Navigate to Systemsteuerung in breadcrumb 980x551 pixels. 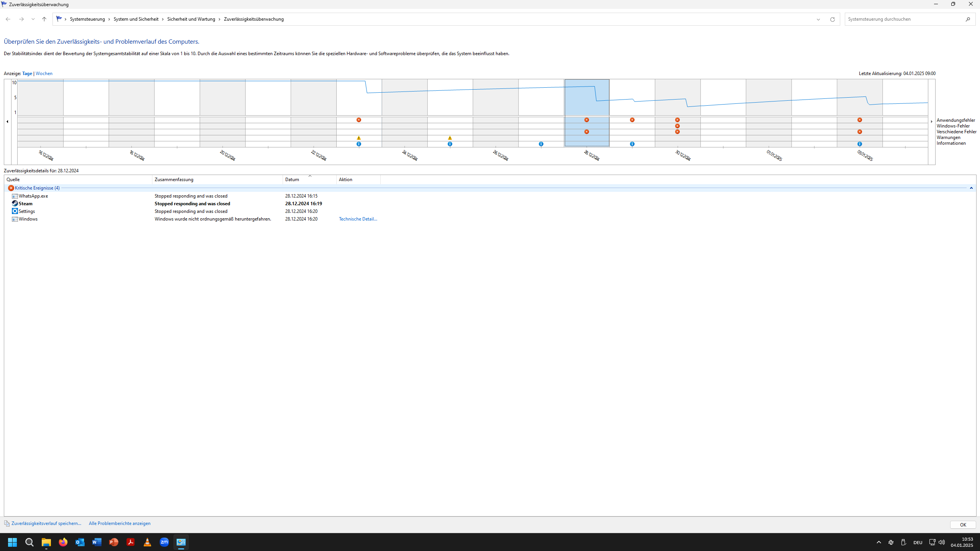coord(88,19)
